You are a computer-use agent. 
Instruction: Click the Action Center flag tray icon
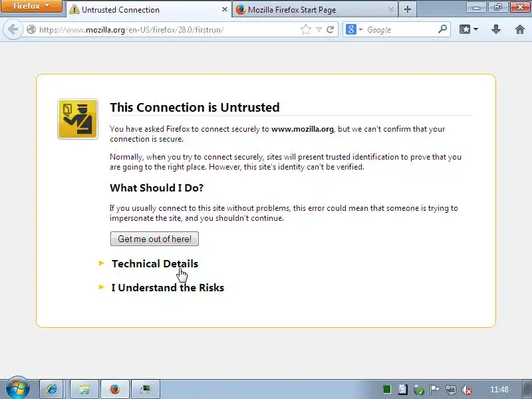435,390
